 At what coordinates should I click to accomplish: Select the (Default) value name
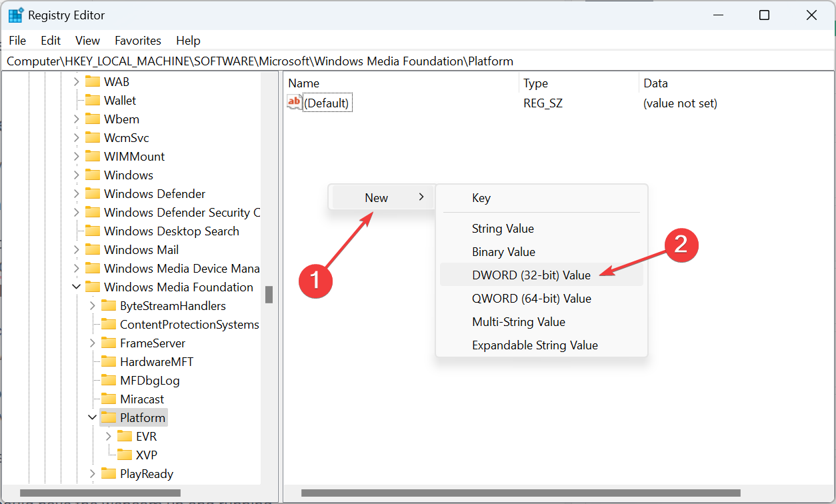click(x=327, y=103)
